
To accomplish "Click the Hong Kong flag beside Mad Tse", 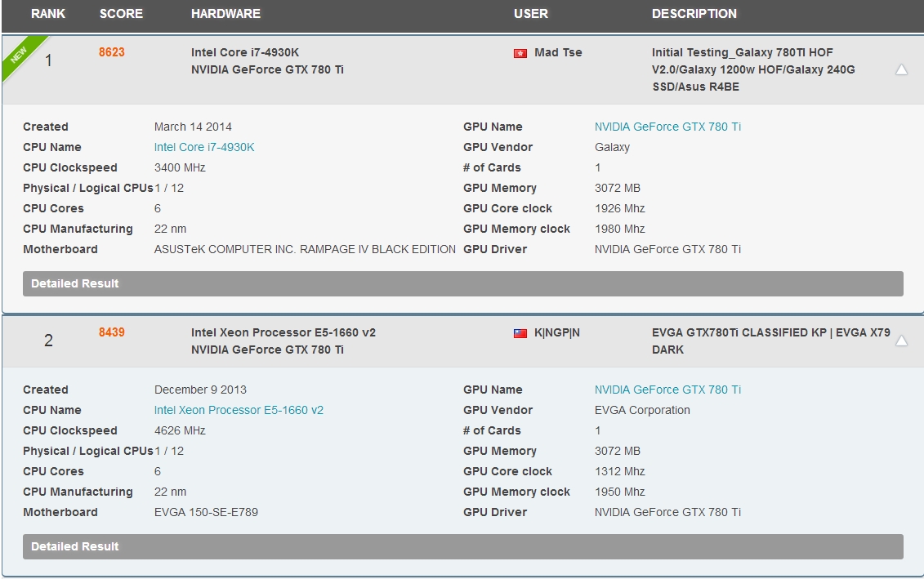I will tap(520, 53).
